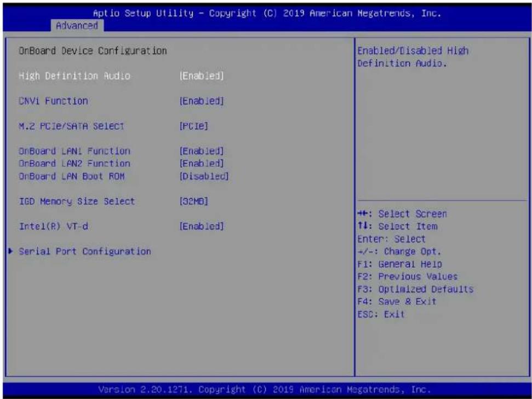Change CNVi Function [Enabled] value

(x=202, y=101)
